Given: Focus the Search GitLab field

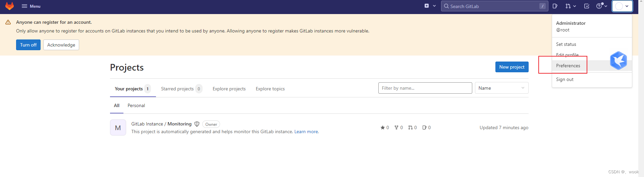Looking at the screenshot, I should [494, 6].
